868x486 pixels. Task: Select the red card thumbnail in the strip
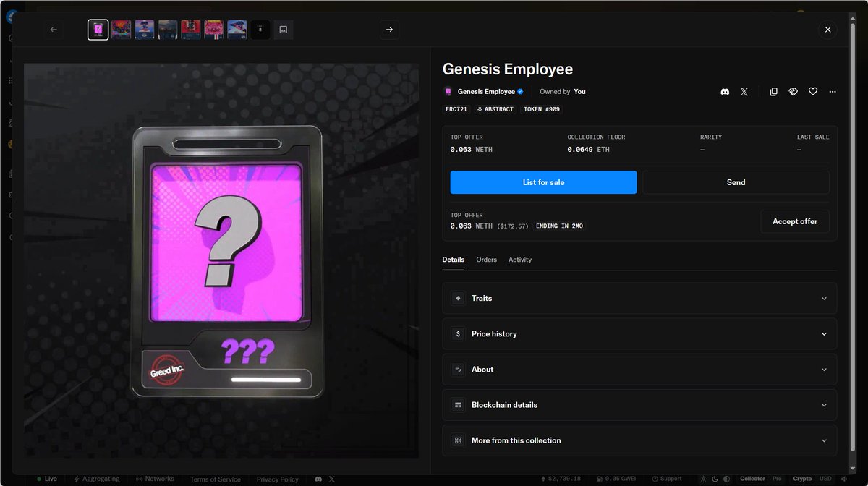click(x=191, y=30)
